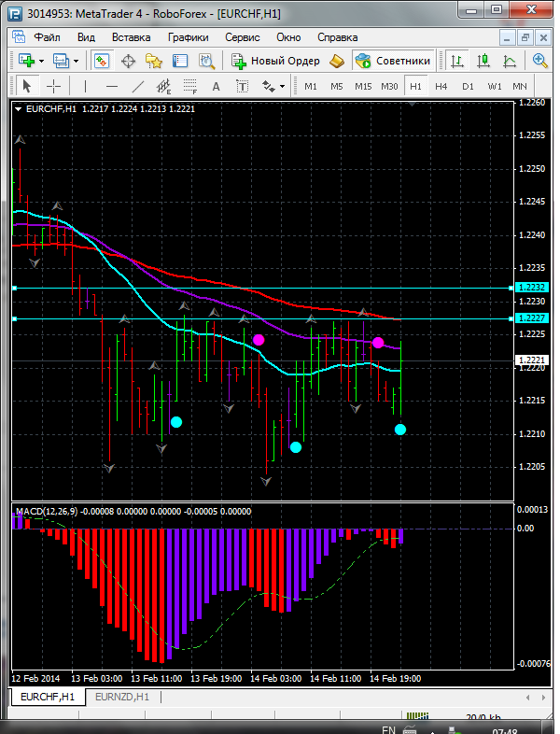The image size is (560, 734).
Task: Switch chart to Candlesticks view
Action: (483, 61)
